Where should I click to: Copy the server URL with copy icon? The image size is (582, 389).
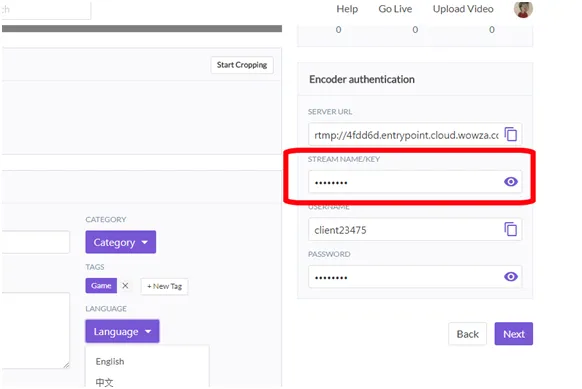[511, 134]
